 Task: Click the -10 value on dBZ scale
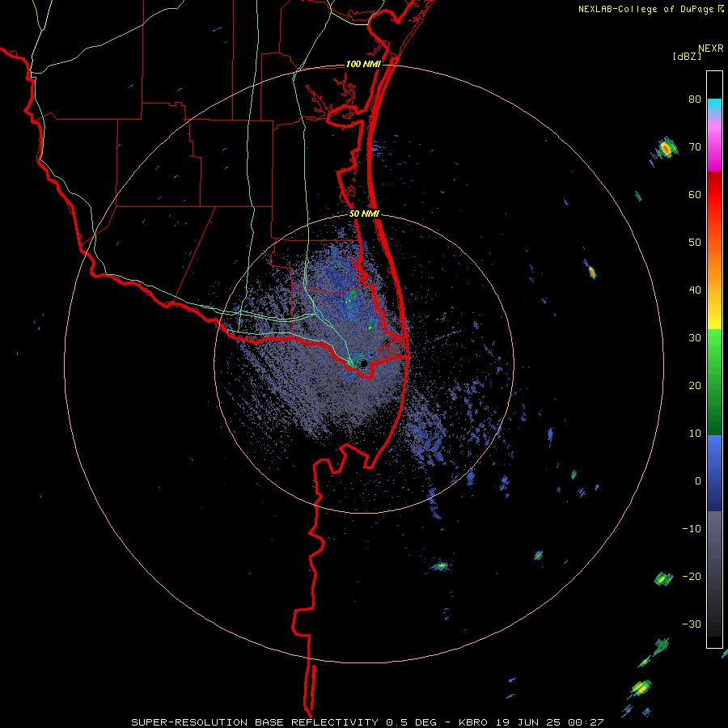click(x=692, y=529)
